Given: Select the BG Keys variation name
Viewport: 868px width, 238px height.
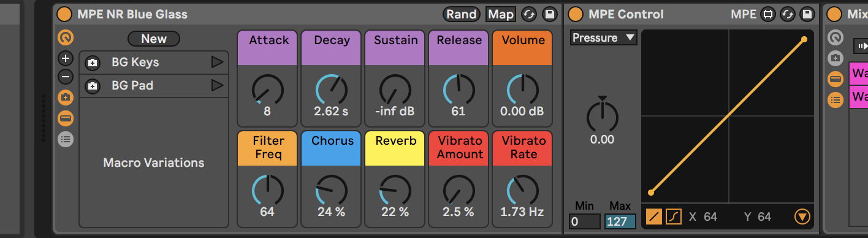Looking at the screenshot, I should point(135,62).
